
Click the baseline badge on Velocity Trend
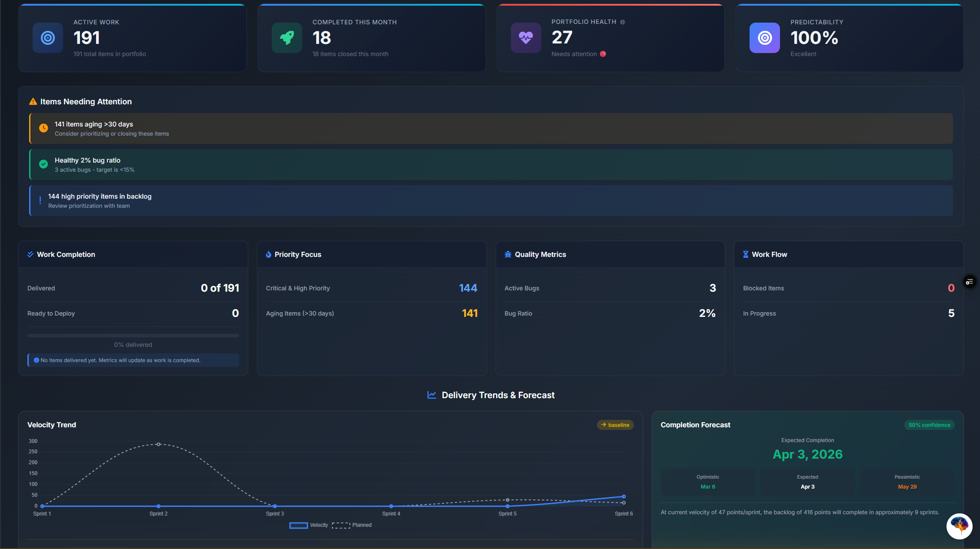[x=615, y=425]
